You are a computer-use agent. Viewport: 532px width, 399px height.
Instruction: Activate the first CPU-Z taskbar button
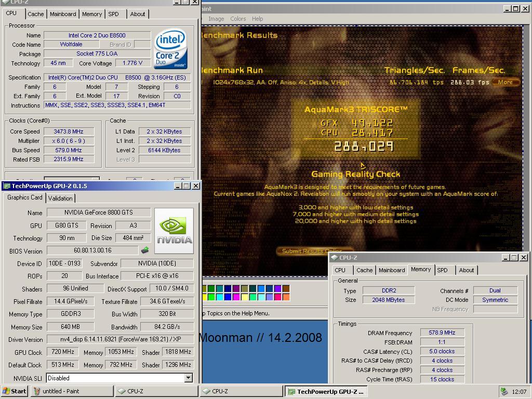[157, 391]
